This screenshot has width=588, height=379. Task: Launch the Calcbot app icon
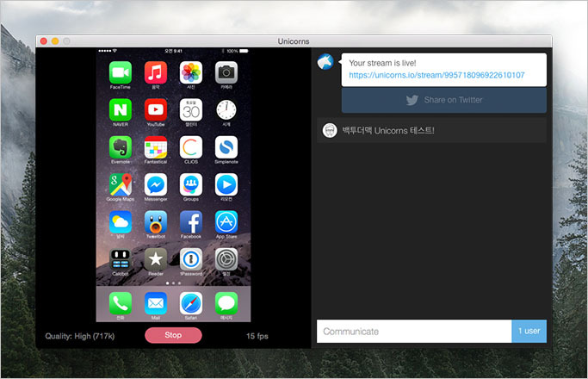pos(121,259)
